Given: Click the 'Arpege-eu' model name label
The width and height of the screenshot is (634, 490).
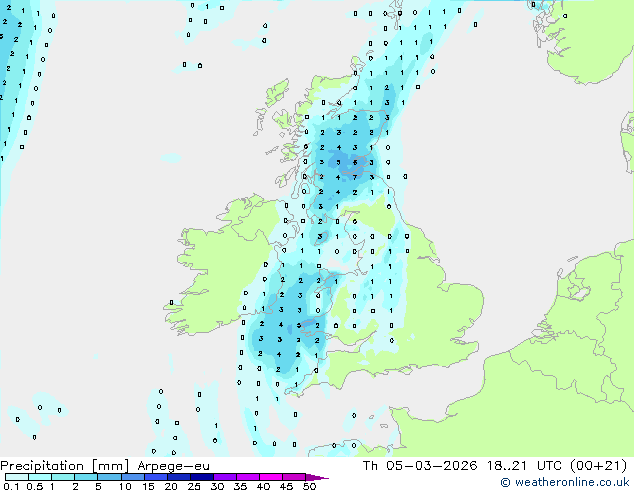Looking at the screenshot, I should point(173,466).
